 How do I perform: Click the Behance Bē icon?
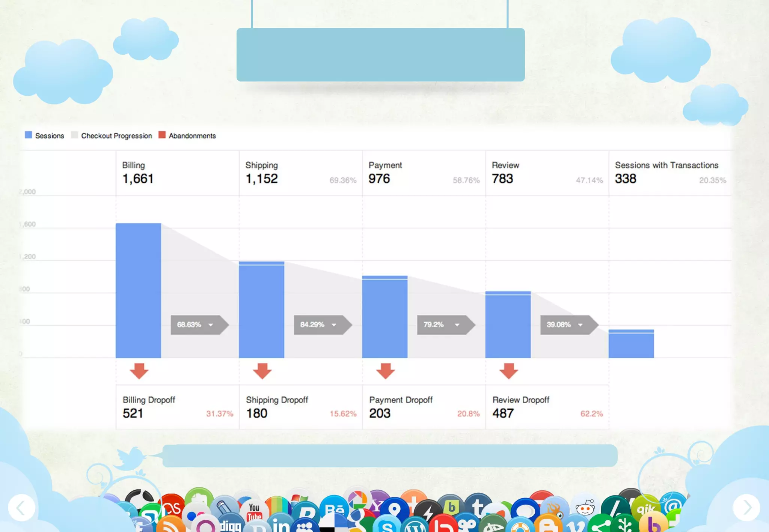pos(334,509)
